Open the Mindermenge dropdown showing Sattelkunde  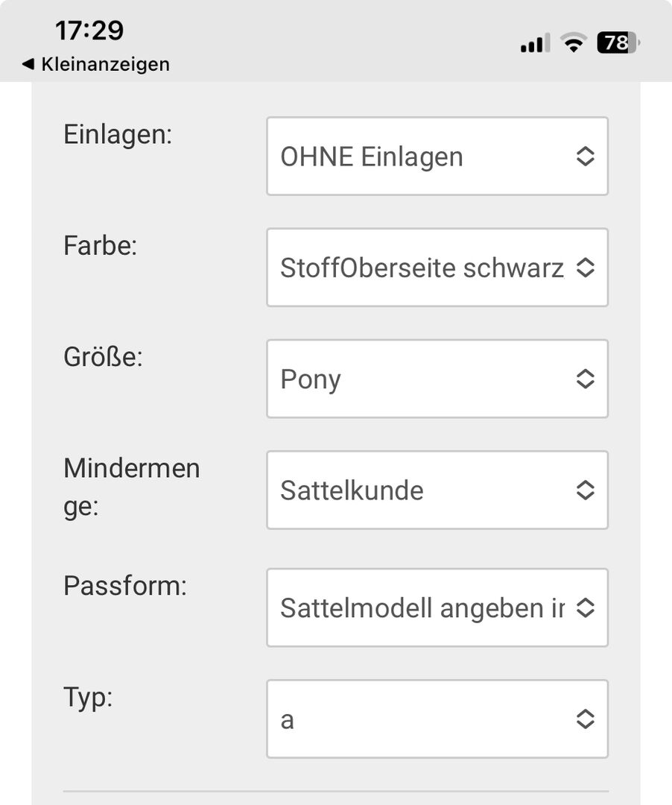coord(437,490)
